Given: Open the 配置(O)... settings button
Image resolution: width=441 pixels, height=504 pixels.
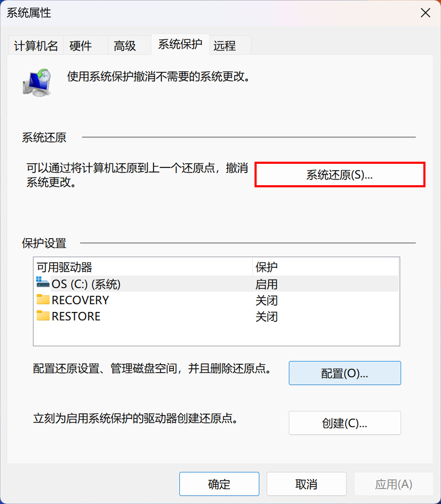Looking at the screenshot, I should (344, 373).
